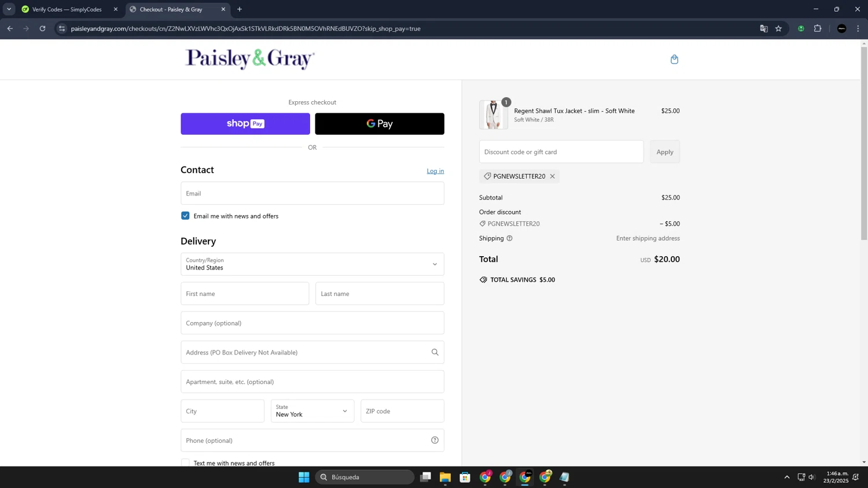Click the Windows taskbar search box
The height and width of the screenshot is (488, 868).
(365, 477)
